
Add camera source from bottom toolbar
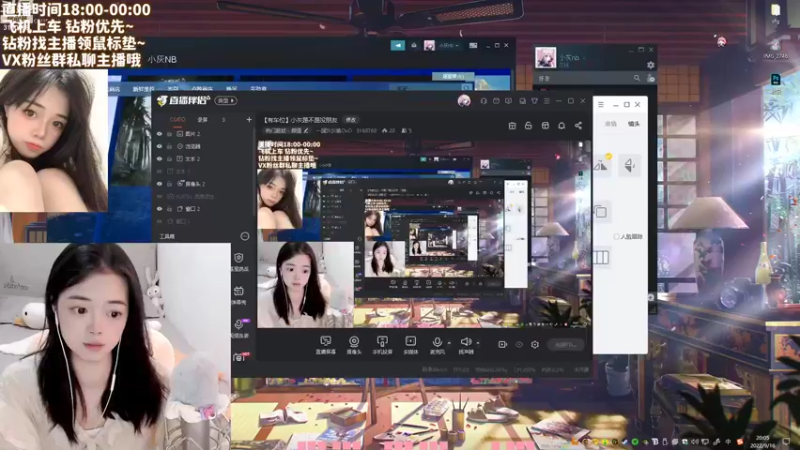coord(354,345)
